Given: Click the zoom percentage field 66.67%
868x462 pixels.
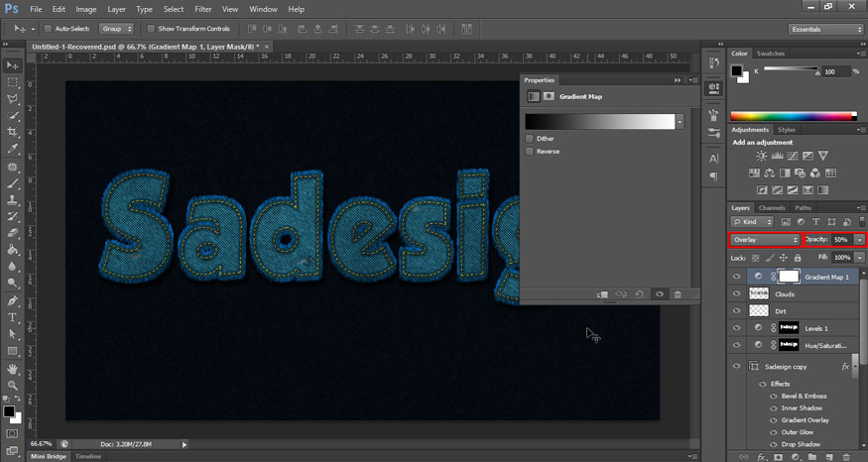Looking at the screenshot, I should [42, 444].
